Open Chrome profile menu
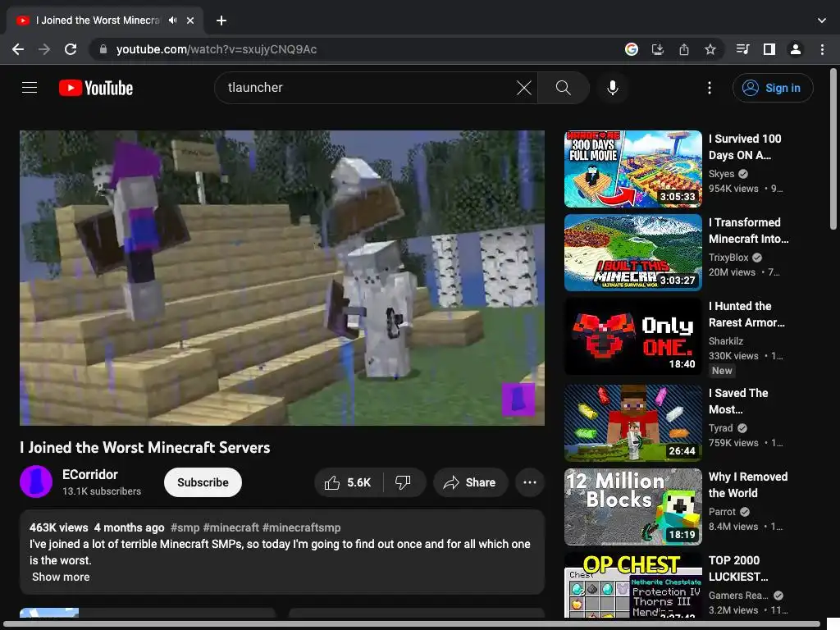The width and height of the screenshot is (840, 630). (x=796, y=49)
